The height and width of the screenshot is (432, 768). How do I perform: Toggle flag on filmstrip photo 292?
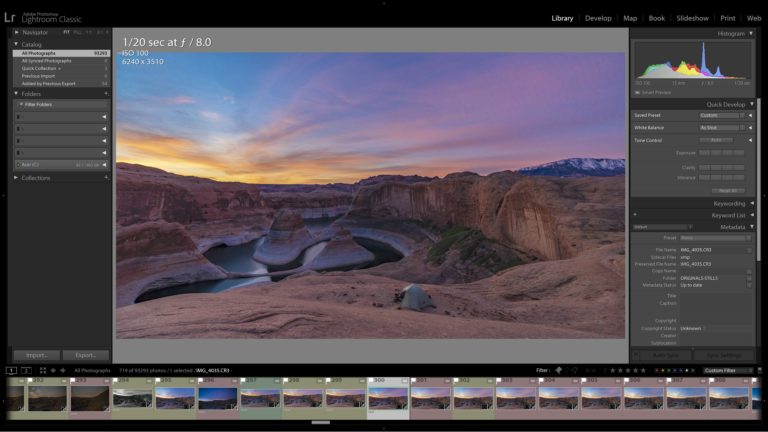click(x=30, y=380)
